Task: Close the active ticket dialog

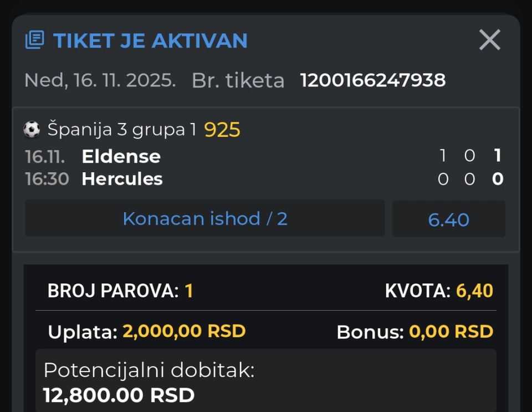Action: [489, 40]
